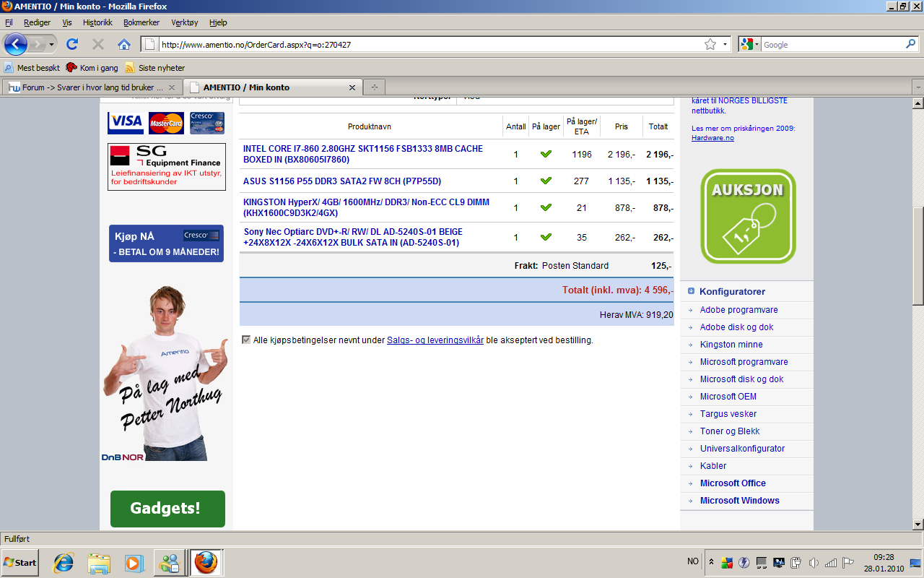This screenshot has height=578, width=924.
Task: Open the Kom i gang bookmark
Action: (x=92, y=68)
